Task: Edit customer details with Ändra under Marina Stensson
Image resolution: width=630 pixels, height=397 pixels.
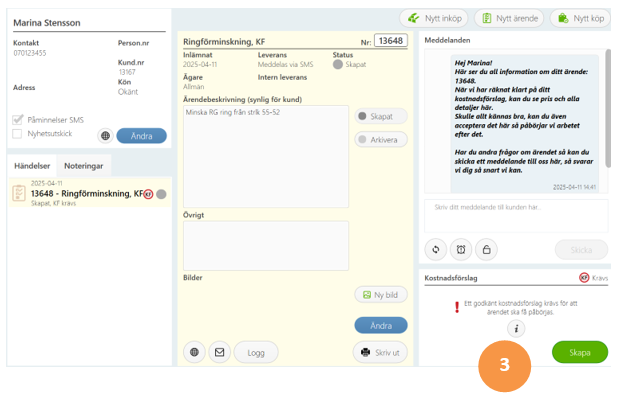Action: coord(141,136)
